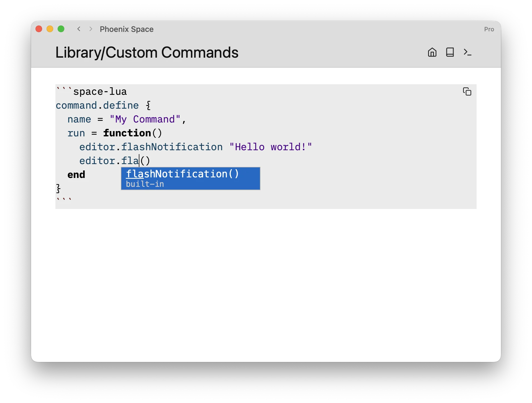Click the space-lua language tag

tap(100, 91)
